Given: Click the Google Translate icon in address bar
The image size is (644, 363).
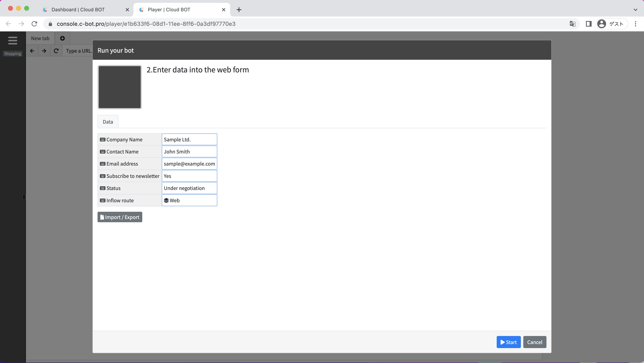Looking at the screenshot, I should click(x=572, y=24).
